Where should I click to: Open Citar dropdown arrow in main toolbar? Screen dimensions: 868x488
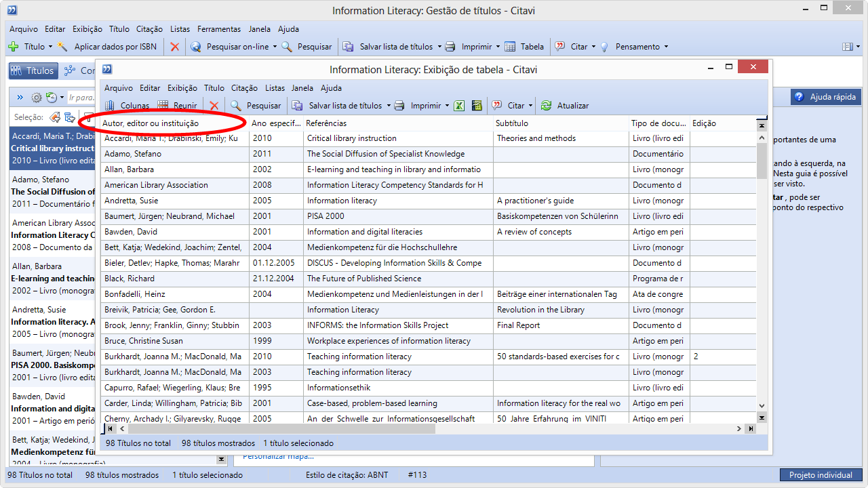[593, 47]
